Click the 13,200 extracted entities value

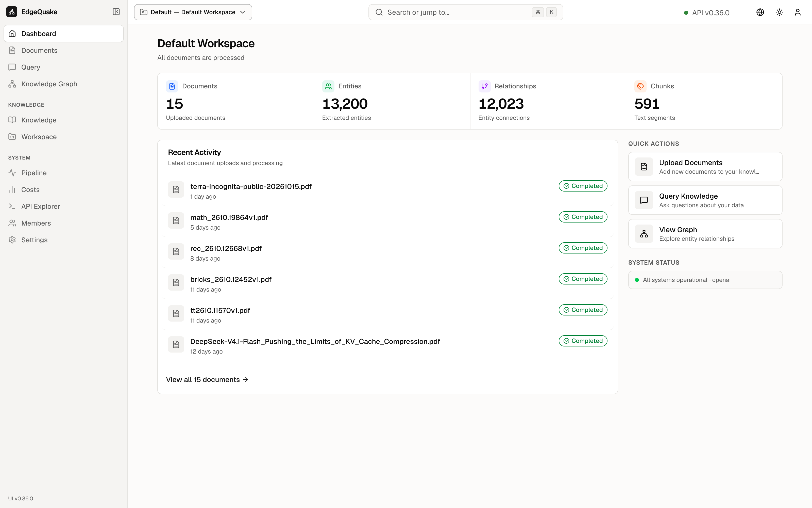(x=345, y=104)
